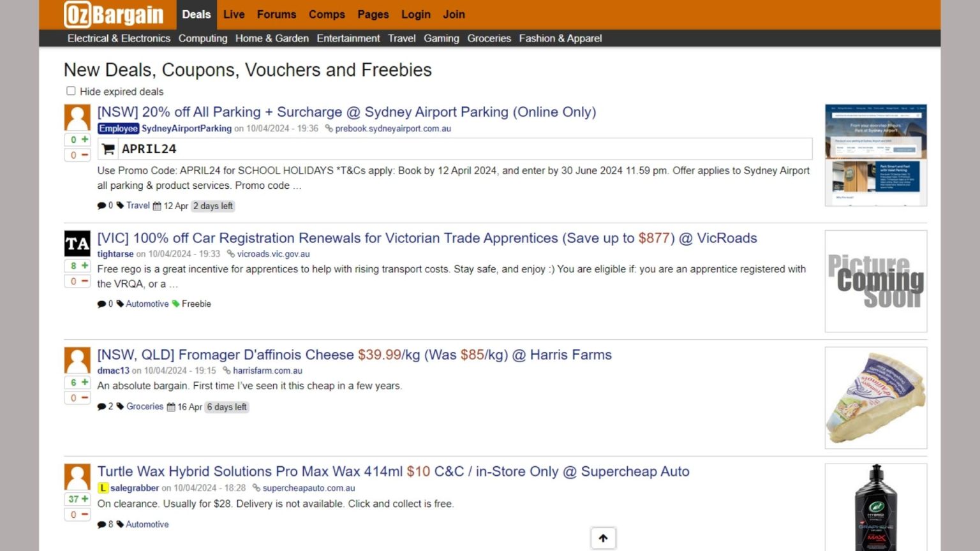Click the comment bubble icon on Harris Farms deal
Screen dimensions: 980x551
pos(101,406)
